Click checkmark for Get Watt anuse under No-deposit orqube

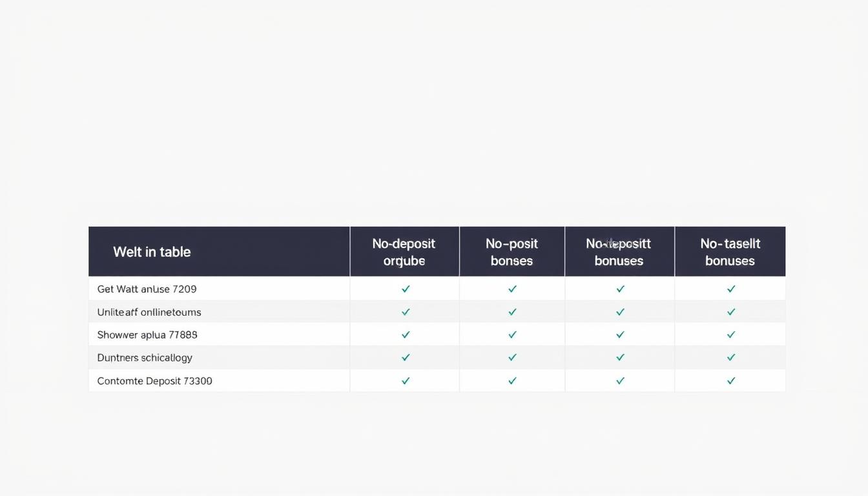pyautogui.click(x=406, y=289)
